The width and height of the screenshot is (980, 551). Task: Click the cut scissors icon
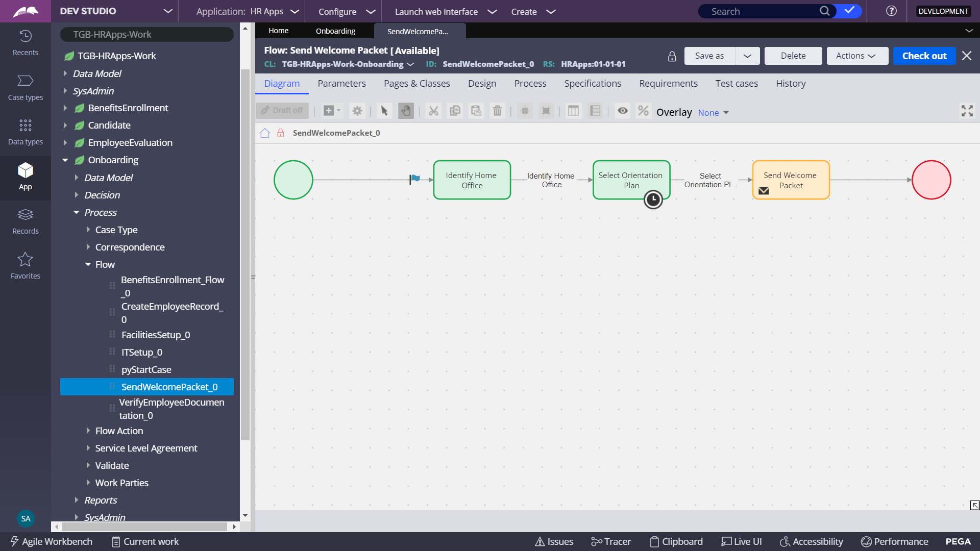point(433,111)
